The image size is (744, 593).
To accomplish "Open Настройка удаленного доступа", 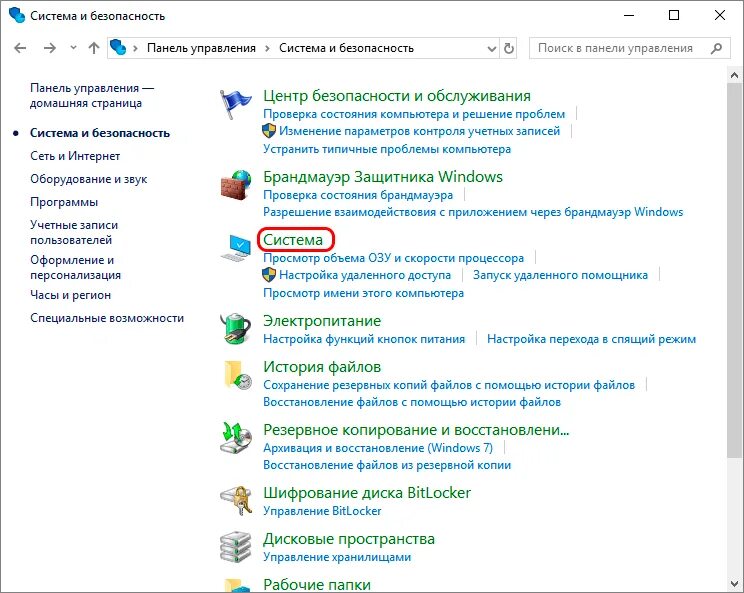I will (x=365, y=275).
